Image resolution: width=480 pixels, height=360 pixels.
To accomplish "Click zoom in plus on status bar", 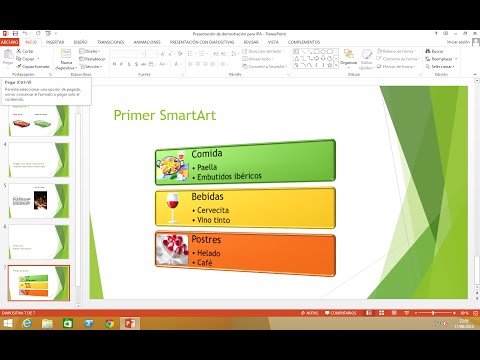I will (454, 313).
